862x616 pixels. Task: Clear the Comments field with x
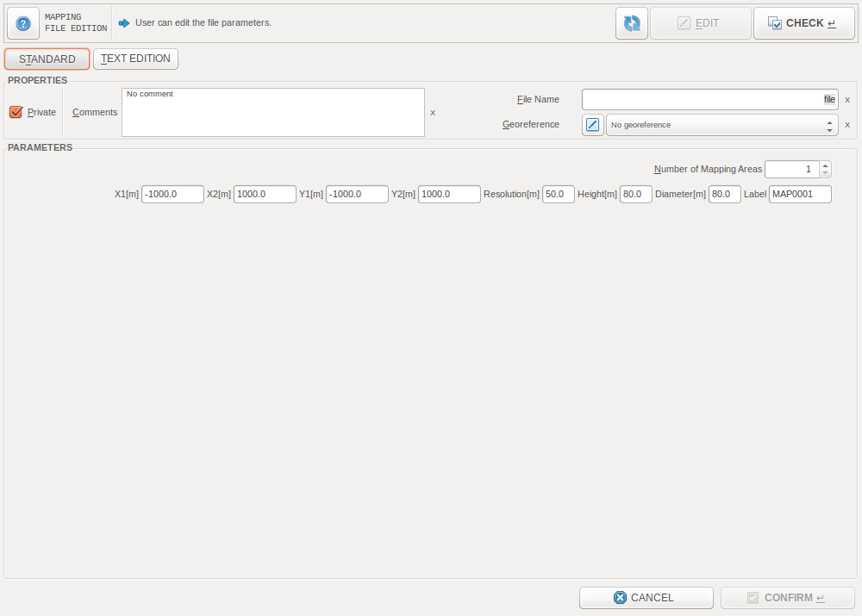(x=433, y=113)
